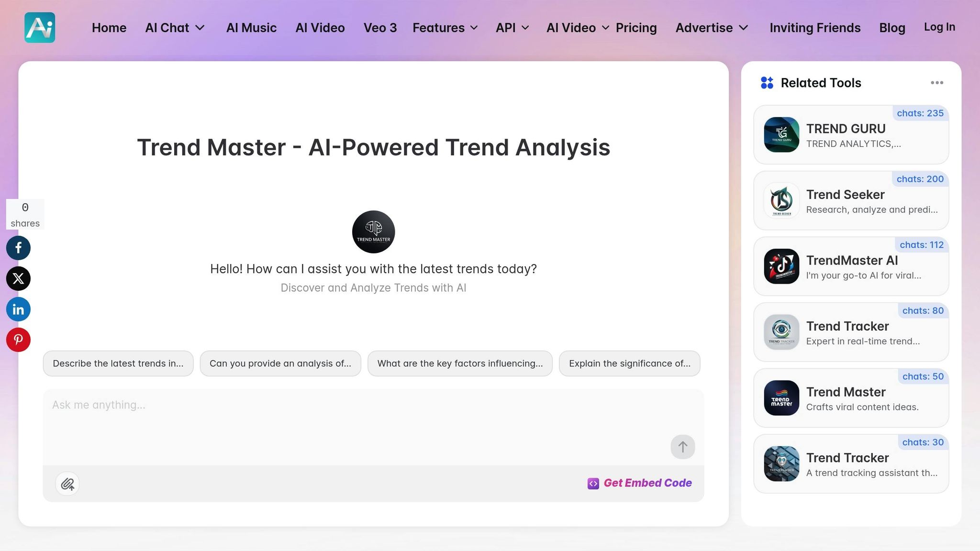980x551 pixels.
Task: Open the TrendMaster AI title
Action: tap(852, 260)
